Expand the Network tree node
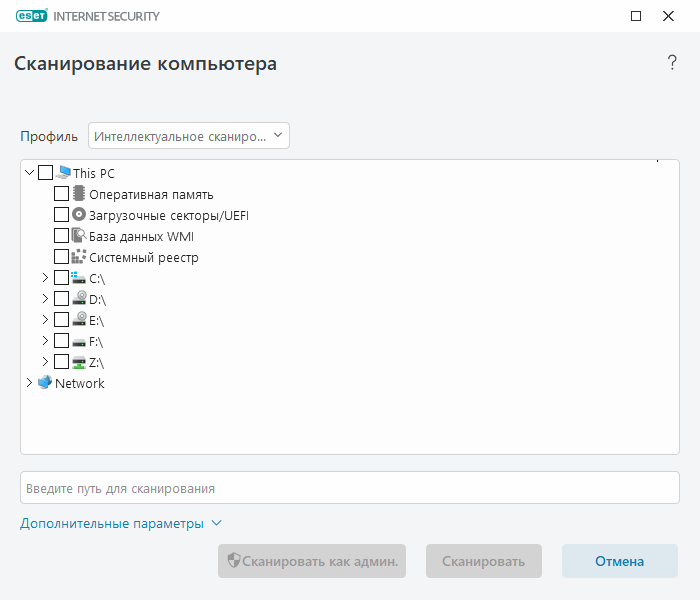 coord(29,383)
